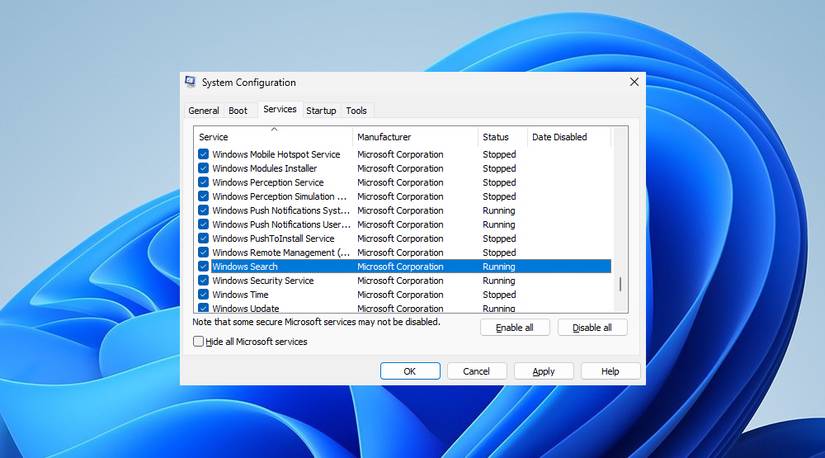The height and width of the screenshot is (458, 825).
Task: Toggle Windows Perception Simulation checkbox
Action: pos(204,196)
